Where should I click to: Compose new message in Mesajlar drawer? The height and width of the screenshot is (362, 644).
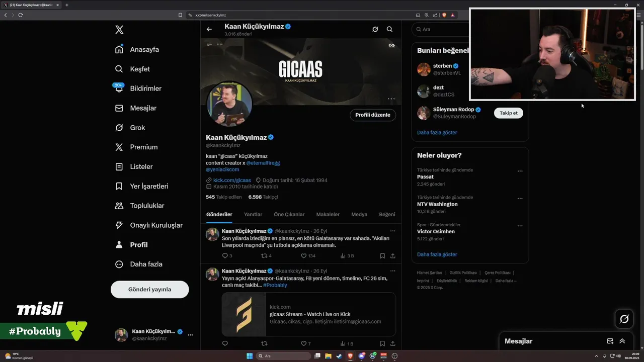point(610,341)
